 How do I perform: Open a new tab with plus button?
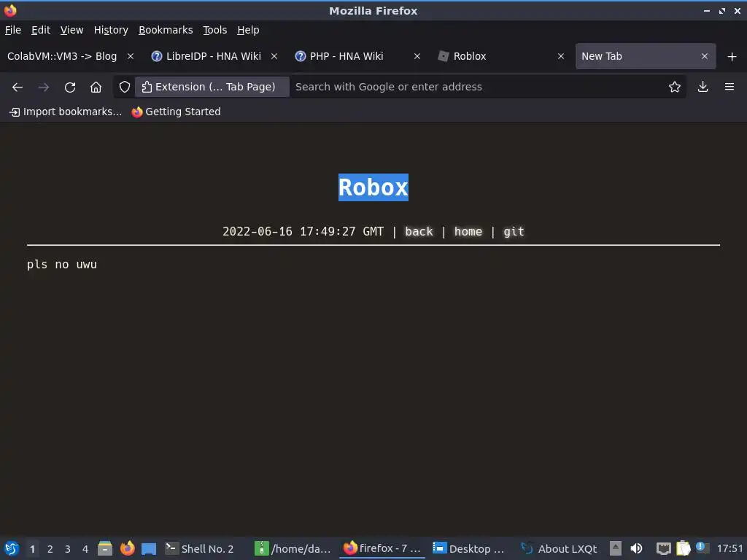pyautogui.click(x=732, y=57)
